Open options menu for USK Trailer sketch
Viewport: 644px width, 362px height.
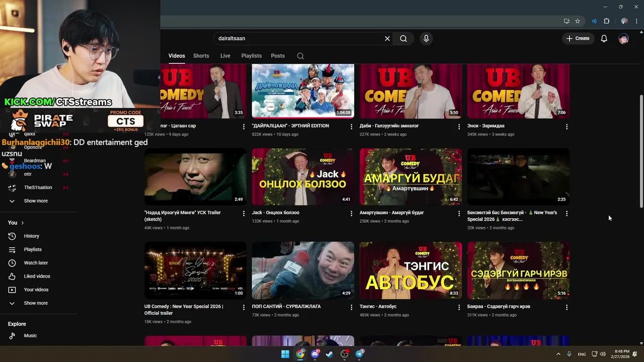(244, 214)
